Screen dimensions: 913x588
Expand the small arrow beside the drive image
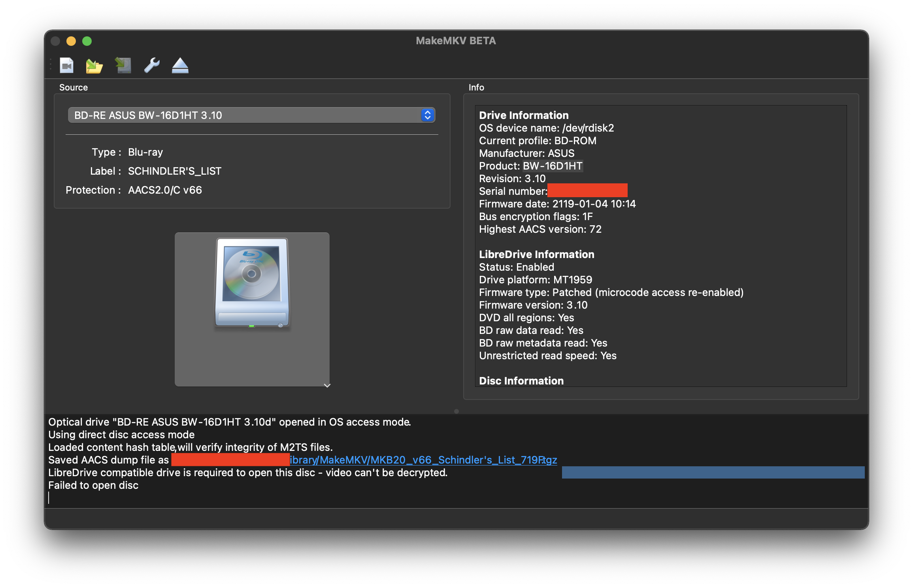(327, 385)
